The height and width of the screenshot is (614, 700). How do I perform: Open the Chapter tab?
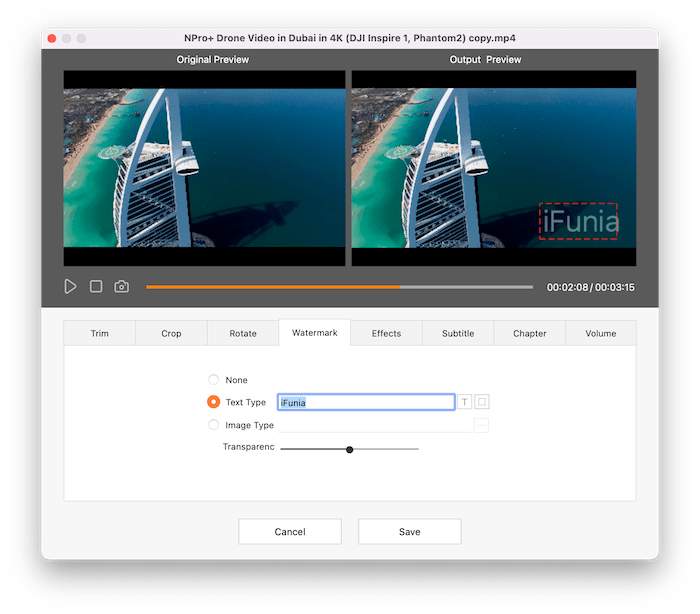coord(529,334)
